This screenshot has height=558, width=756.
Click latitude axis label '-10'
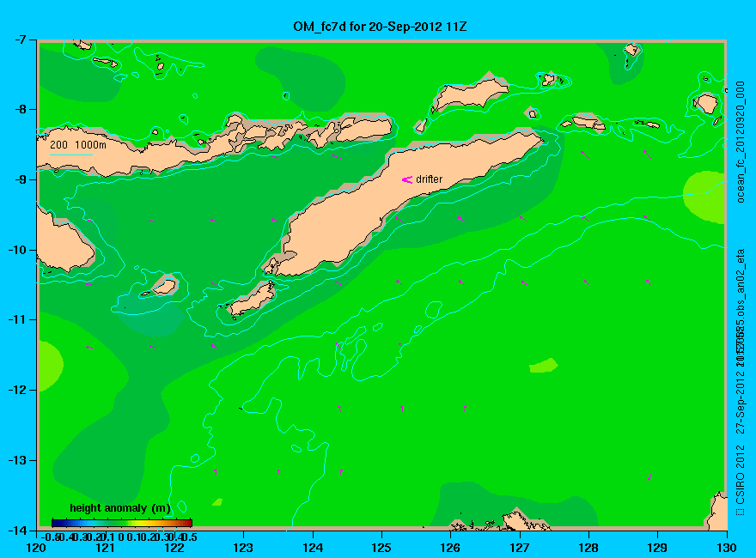pos(16,250)
